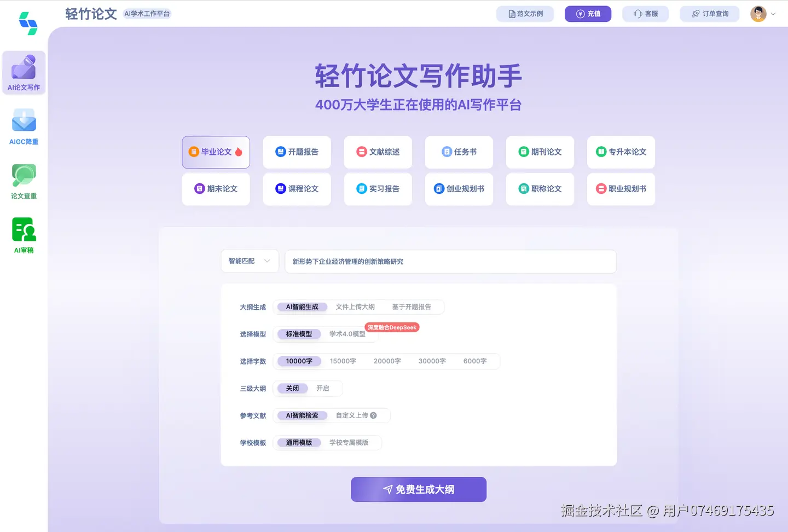Image resolution: width=788 pixels, height=532 pixels.
Task: Open the 充值 recharge page
Action: coord(588,14)
